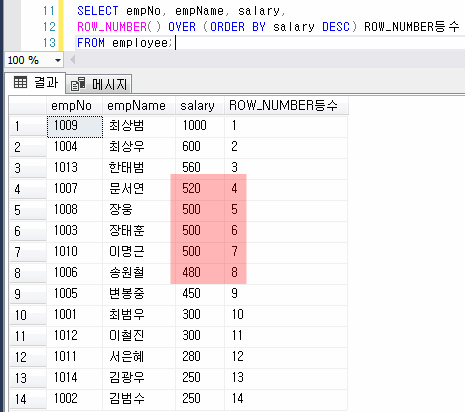The width and height of the screenshot is (465, 412).
Task: Click salary 500 in 장태훈 row
Action: coord(200,231)
